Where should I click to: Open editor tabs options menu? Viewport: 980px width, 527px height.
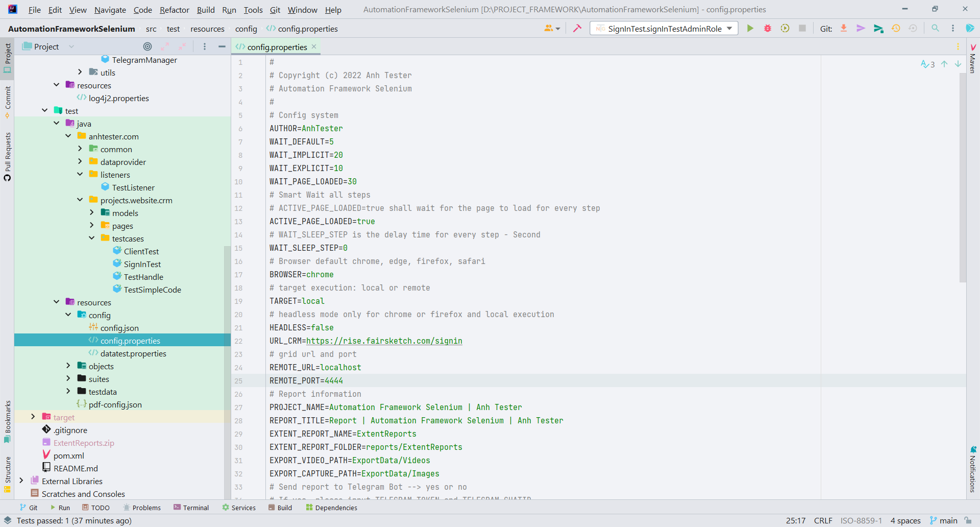(x=958, y=46)
